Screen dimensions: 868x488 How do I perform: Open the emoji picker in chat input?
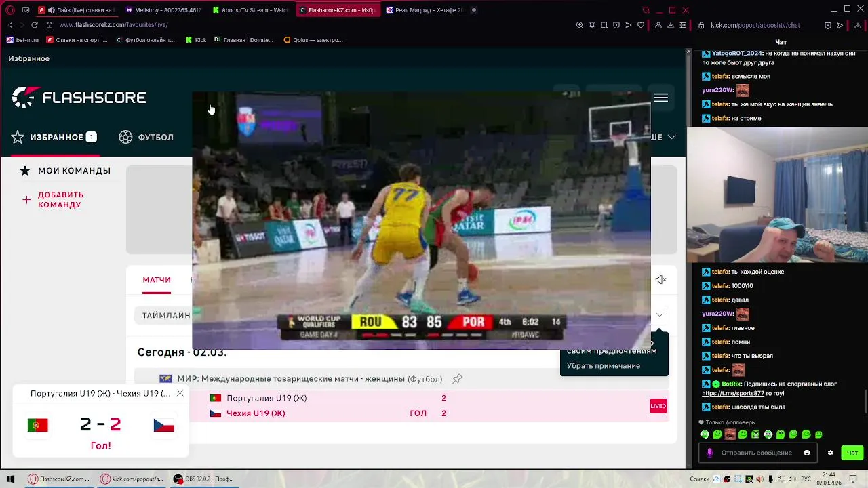click(807, 453)
